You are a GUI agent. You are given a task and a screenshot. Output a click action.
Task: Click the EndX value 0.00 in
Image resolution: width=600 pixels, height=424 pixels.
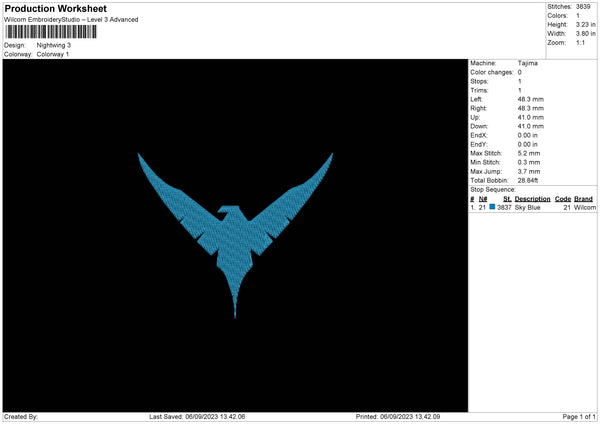(x=527, y=135)
